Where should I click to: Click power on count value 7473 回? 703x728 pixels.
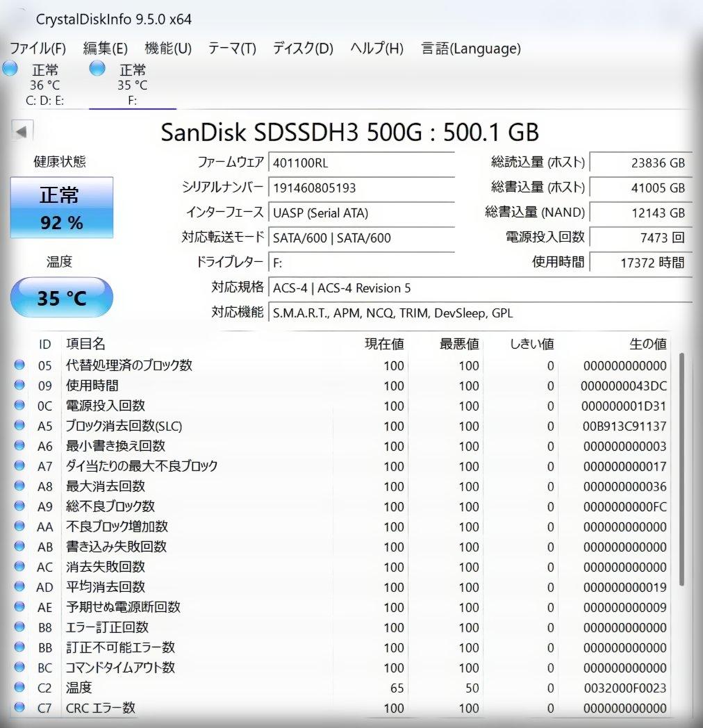coord(640,238)
